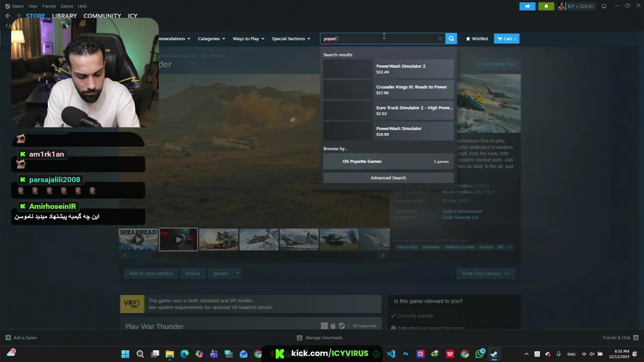Browse by Oh Popette Games
The image size is (644, 362).
388,161
